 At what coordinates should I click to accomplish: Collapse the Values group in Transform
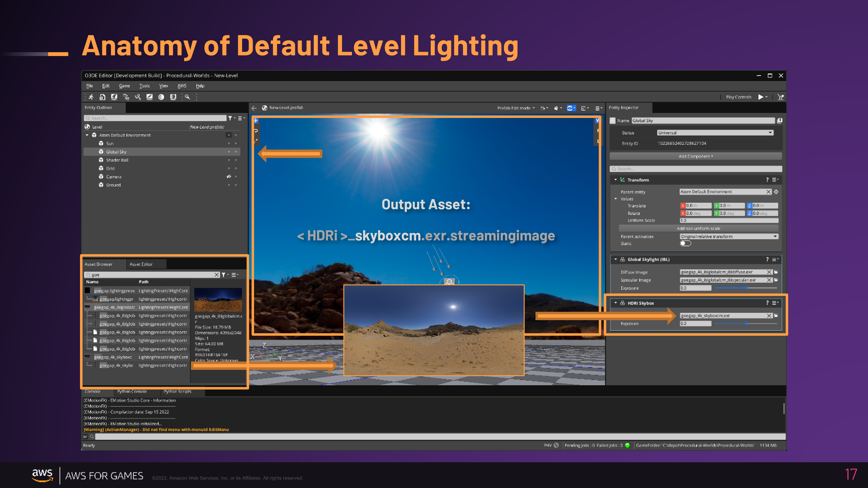615,199
